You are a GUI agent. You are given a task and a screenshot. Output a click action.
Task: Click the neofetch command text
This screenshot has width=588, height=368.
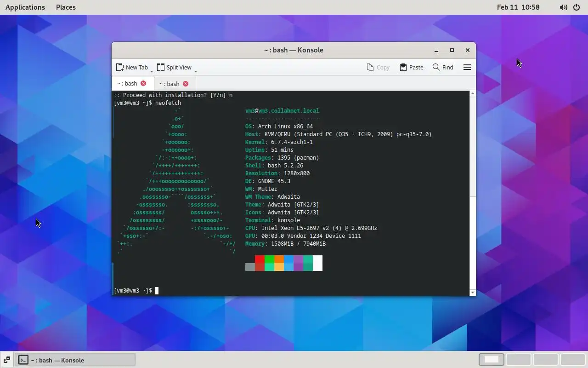pyautogui.click(x=168, y=103)
